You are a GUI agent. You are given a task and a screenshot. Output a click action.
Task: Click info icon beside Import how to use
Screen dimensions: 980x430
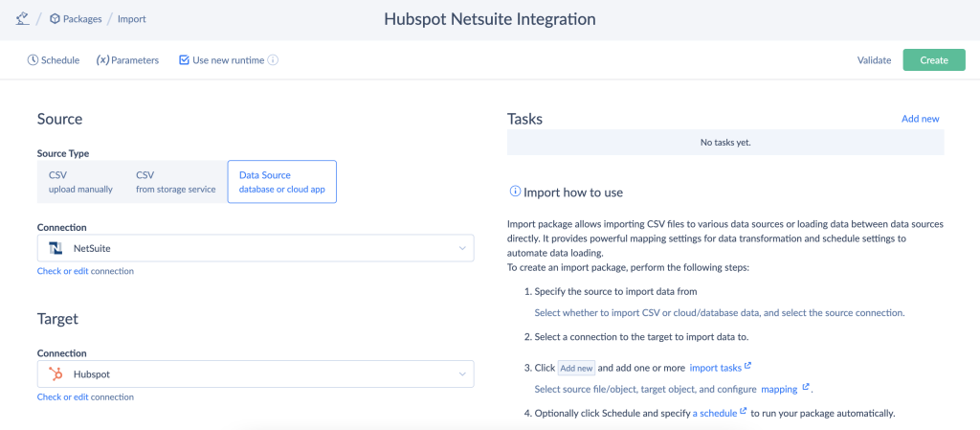tap(515, 192)
